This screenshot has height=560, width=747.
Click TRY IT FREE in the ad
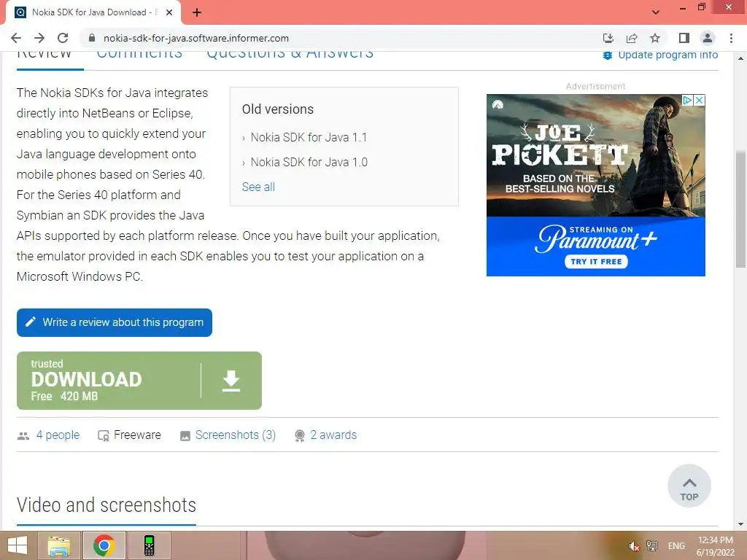click(x=596, y=262)
